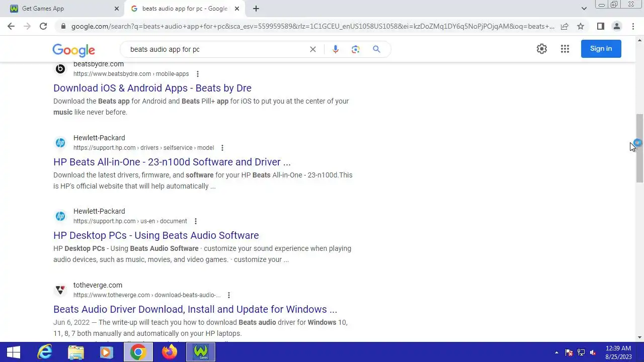The height and width of the screenshot is (362, 644).
Task: Click the forward navigation arrow
Action: tap(27, 26)
